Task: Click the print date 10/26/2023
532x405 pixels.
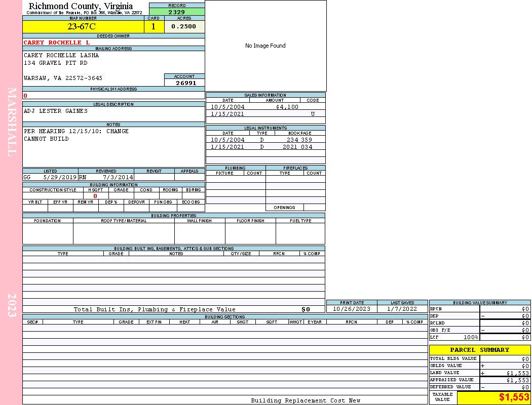Action: [x=352, y=309]
